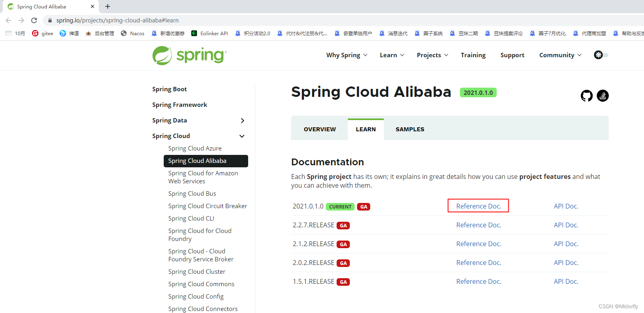Viewport: 644px width, 313px height.
Task: Switch to the OVERVIEW tab
Action: (320, 129)
